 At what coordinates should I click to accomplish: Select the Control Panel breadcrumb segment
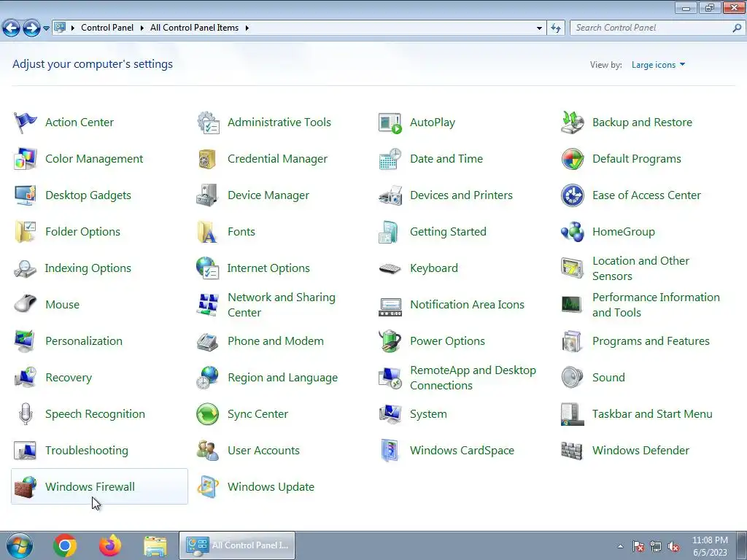pos(107,28)
